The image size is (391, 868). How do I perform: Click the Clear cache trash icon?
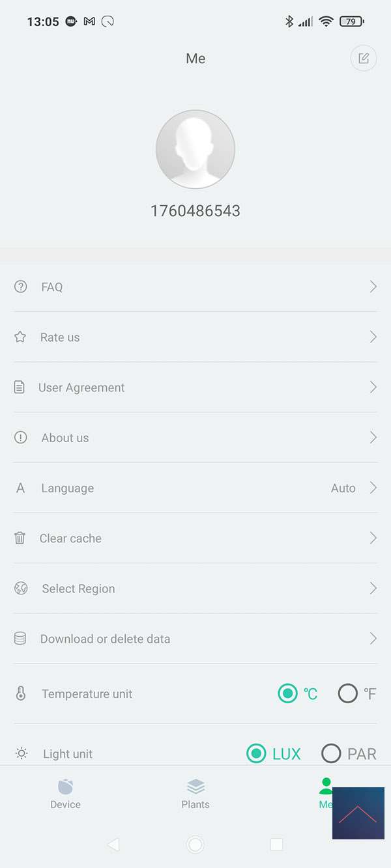click(20, 539)
